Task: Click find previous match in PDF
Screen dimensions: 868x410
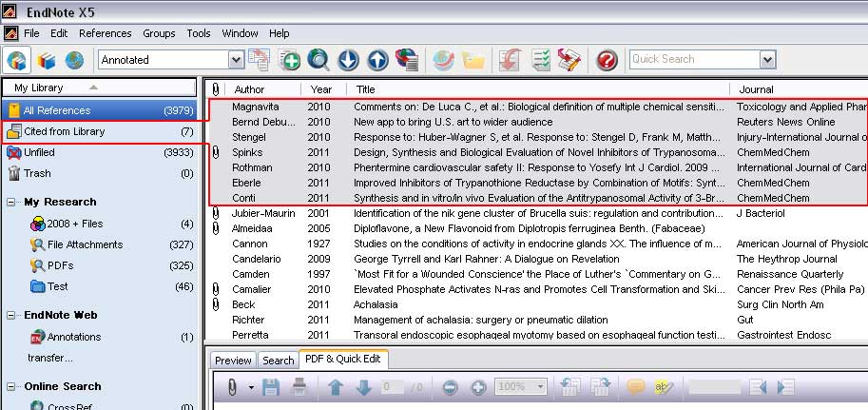Action: 758,387
